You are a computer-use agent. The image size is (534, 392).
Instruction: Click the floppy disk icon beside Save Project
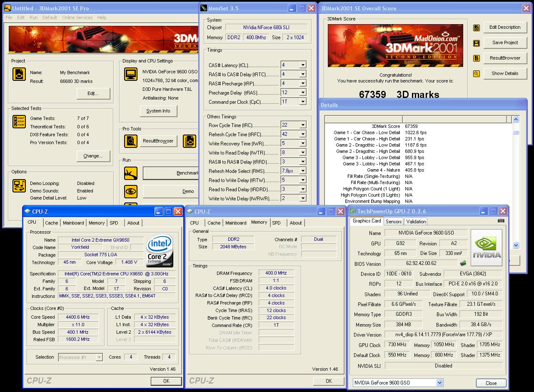coord(477,43)
